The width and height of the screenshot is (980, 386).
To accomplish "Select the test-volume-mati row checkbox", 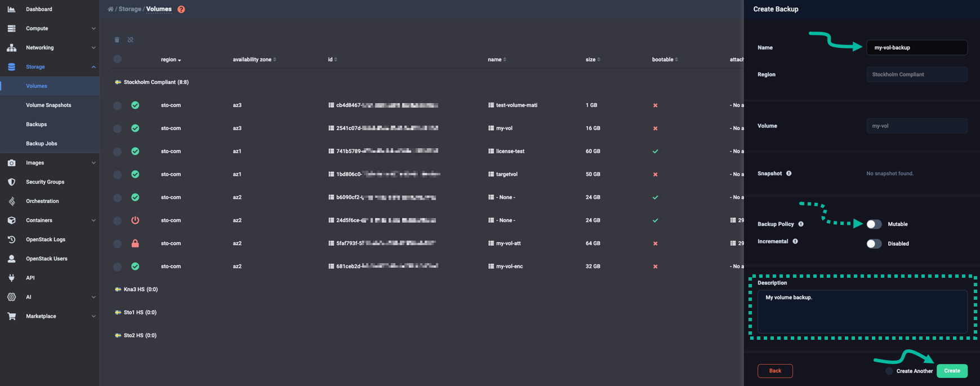I will (x=117, y=105).
